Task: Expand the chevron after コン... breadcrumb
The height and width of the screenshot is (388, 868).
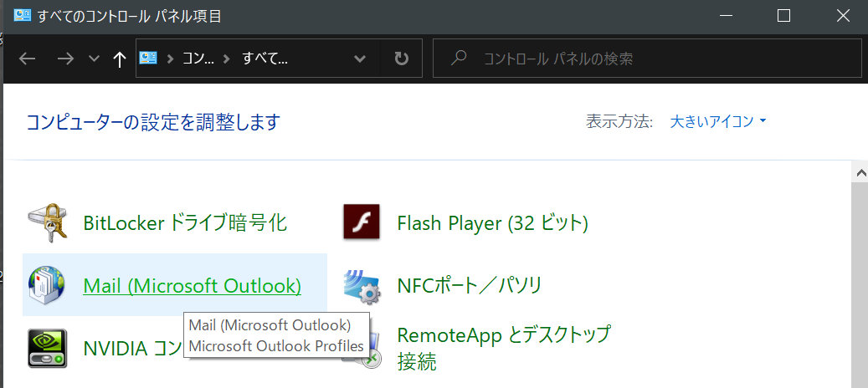Action: click(x=226, y=59)
